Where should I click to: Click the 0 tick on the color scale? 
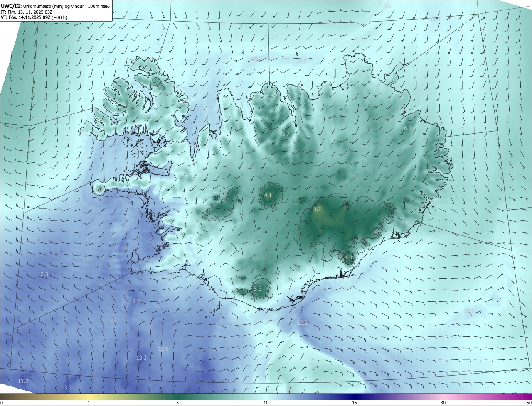coord(1,403)
